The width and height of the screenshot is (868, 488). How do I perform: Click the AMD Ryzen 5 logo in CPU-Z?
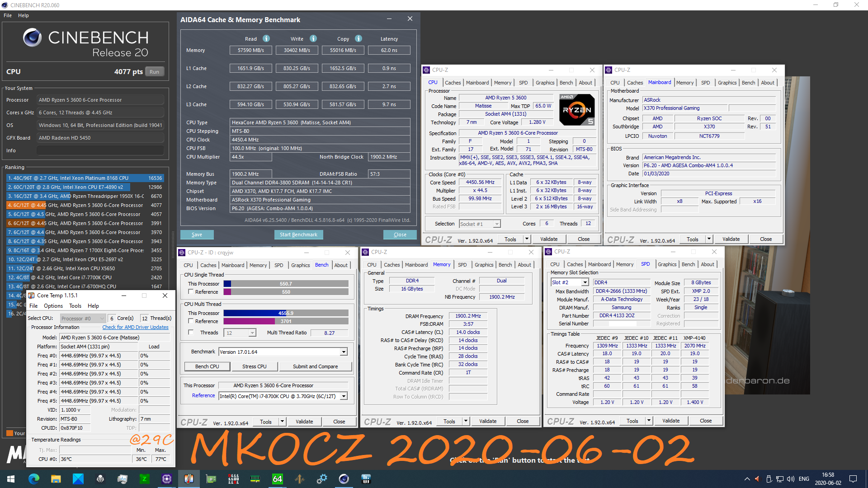[577, 110]
